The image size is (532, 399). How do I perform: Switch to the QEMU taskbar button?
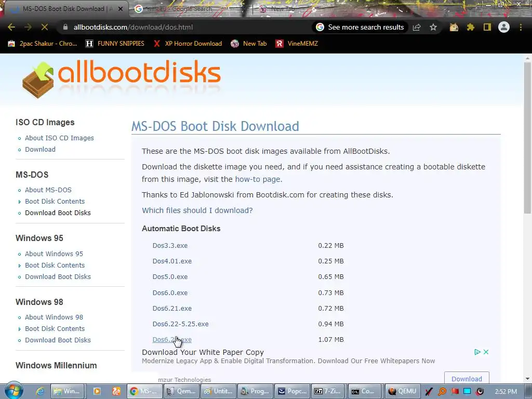pyautogui.click(x=403, y=391)
